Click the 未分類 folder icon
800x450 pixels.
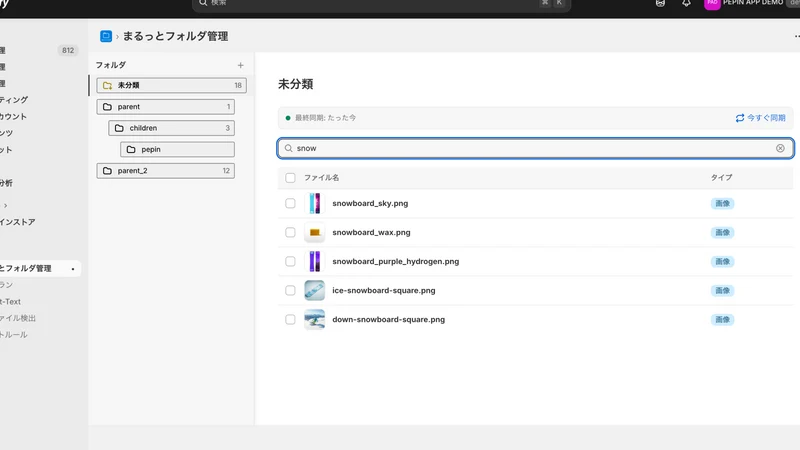(107, 85)
